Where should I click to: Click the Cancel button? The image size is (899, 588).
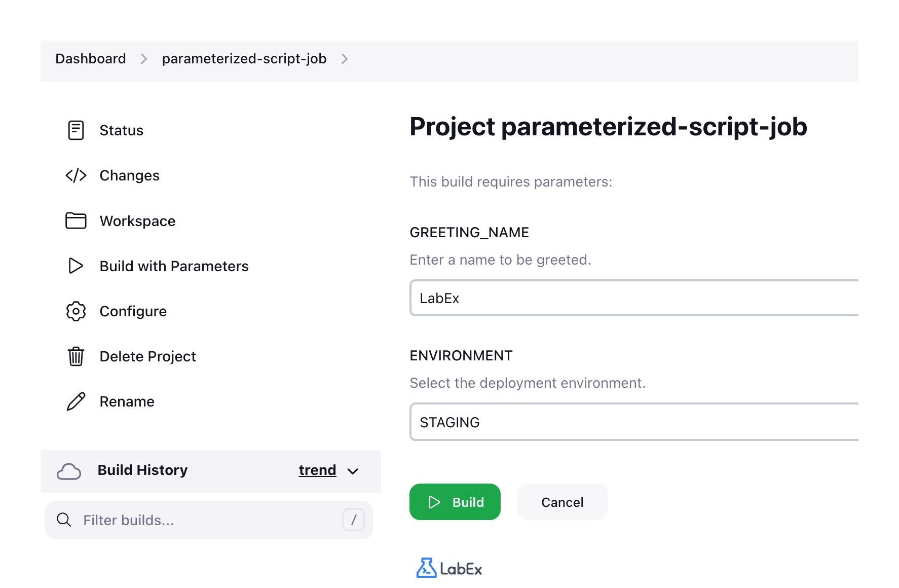562,502
